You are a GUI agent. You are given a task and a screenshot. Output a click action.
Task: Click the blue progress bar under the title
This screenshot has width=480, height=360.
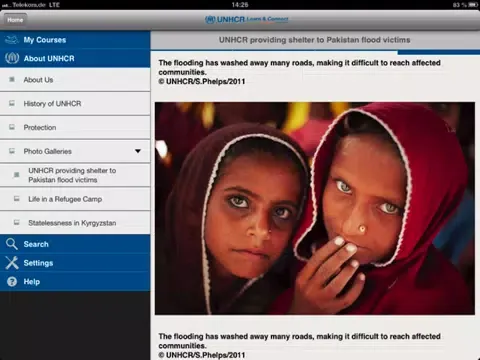439,52
